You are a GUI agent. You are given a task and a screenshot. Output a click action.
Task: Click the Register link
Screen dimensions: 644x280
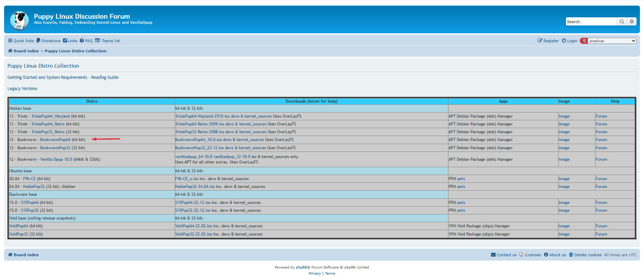point(548,41)
